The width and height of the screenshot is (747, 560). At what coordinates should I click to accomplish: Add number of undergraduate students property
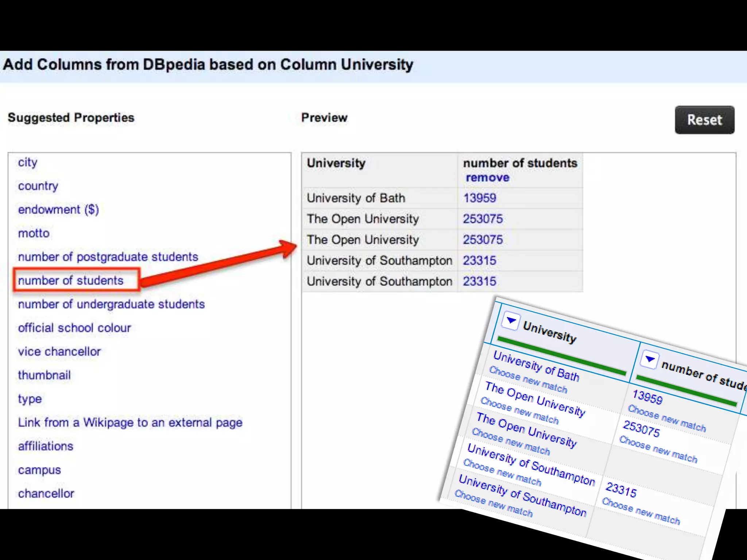click(111, 304)
